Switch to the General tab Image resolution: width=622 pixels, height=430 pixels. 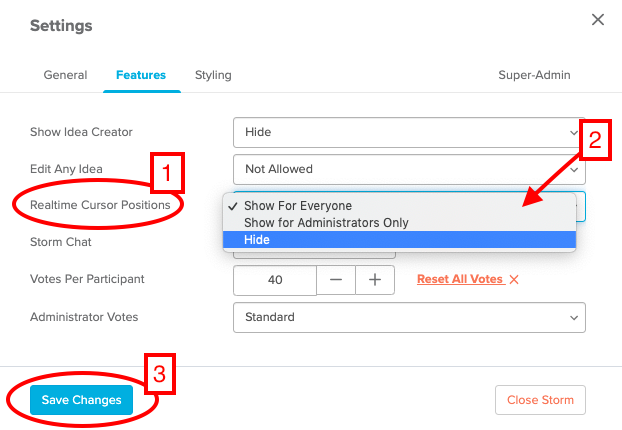[x=65, y=75]
